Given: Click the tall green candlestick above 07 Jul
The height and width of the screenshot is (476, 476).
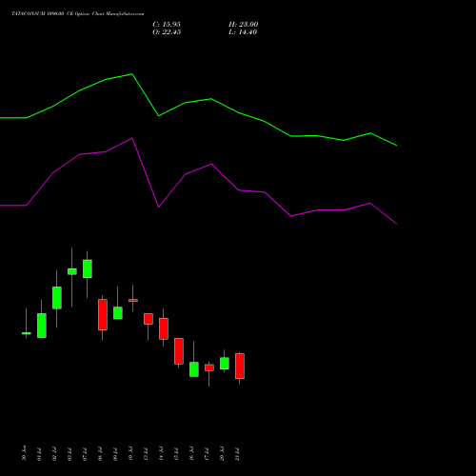Looking at the screenshot, I should tap(88, 268).
